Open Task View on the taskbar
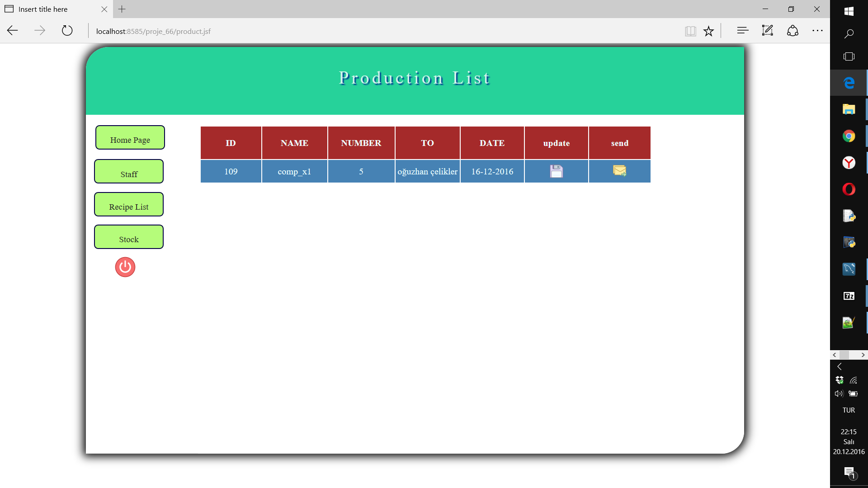The width and height of the screenshot is (868, 488). (x=849, y=56)
